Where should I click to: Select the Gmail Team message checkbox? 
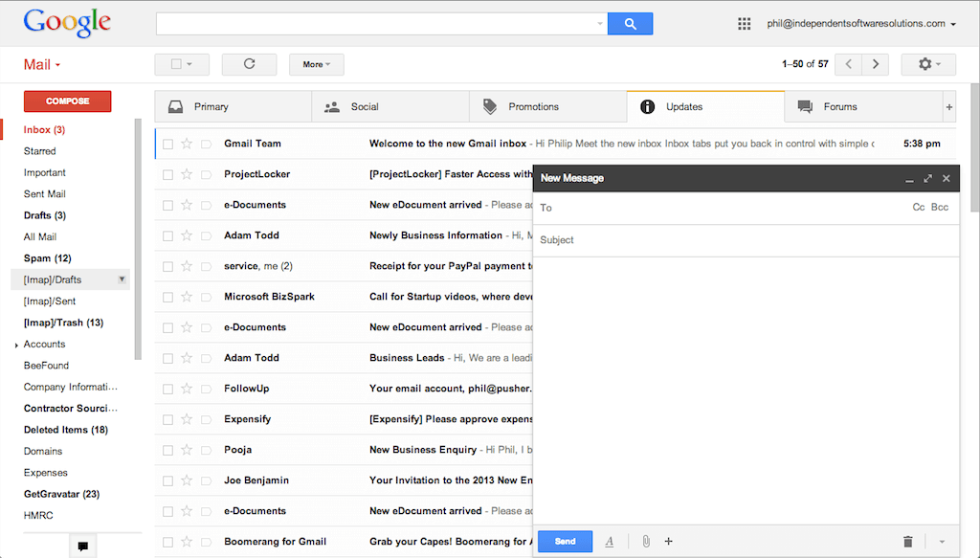coord(167,145)
